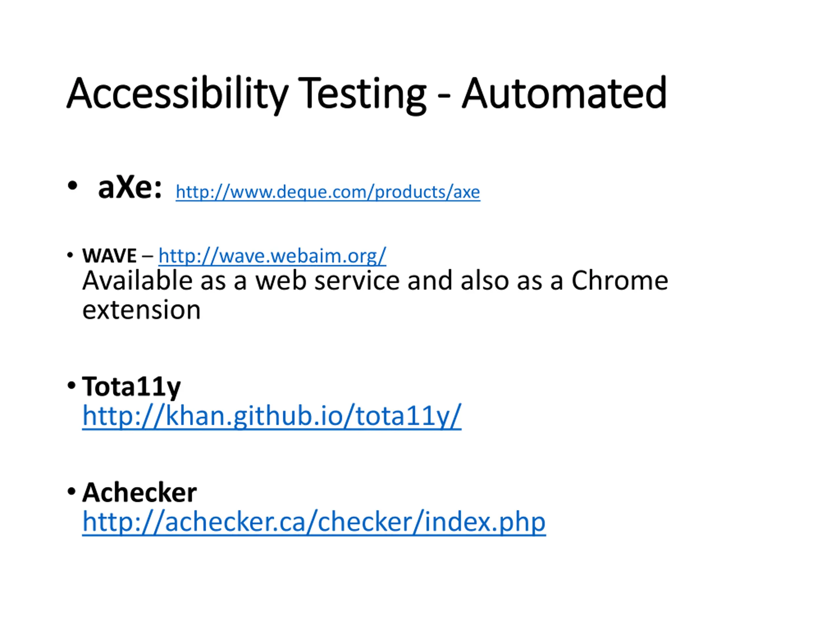The image size is (840, 630).
Task: Select the bold "Achecker" heading text
Action: [x=139, y=493]
